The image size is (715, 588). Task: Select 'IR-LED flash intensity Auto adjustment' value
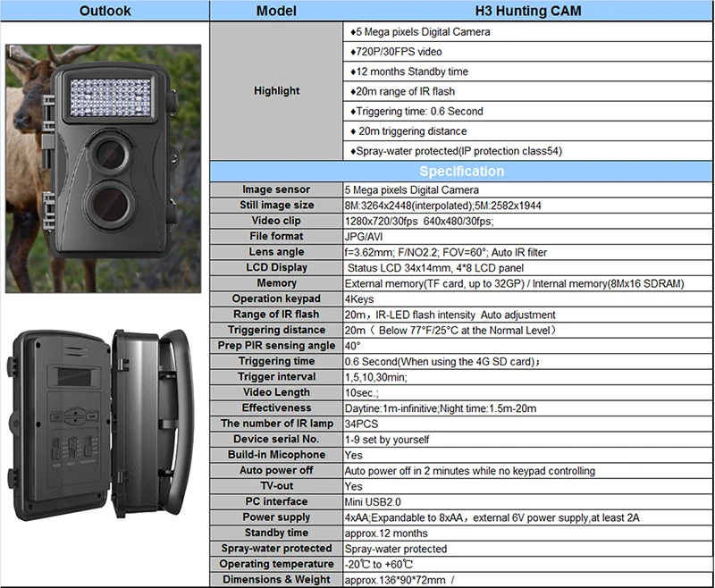tap(465, 315)
